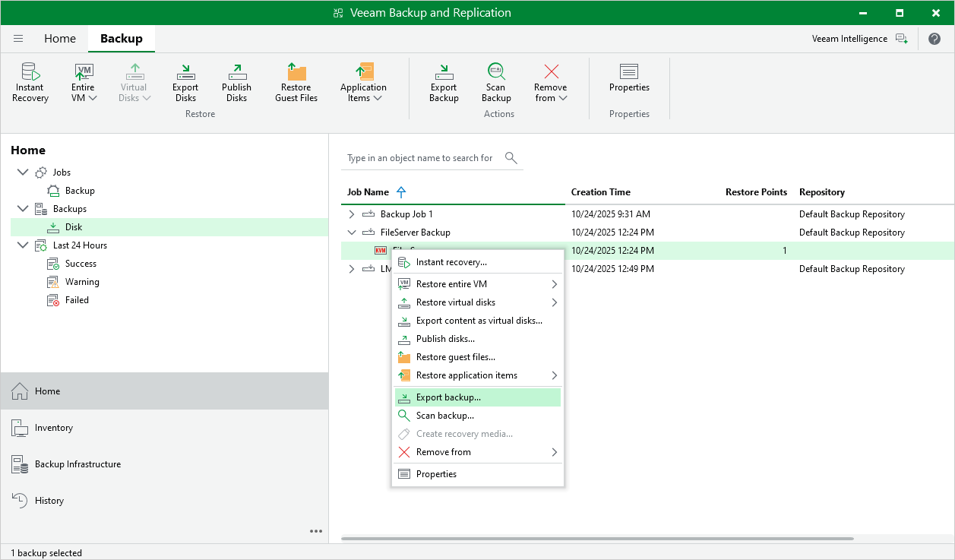
Task: Choose Export backup... in context menu
Action: (448, 397)
